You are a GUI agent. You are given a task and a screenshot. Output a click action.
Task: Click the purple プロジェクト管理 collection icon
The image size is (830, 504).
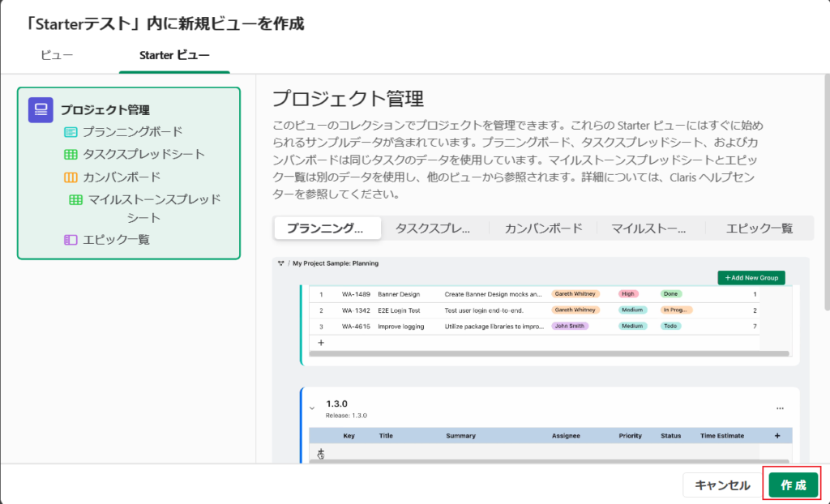41,109
